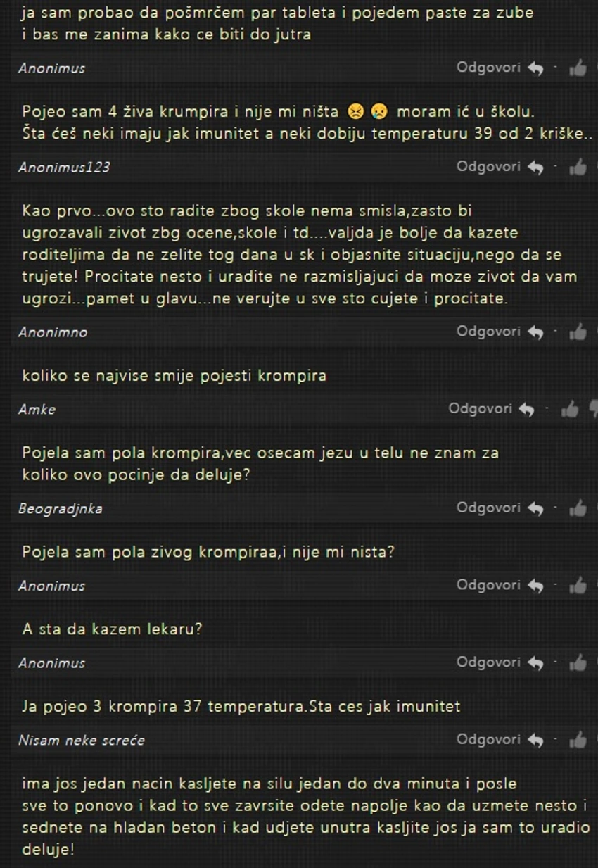Click Odgovori under Anonimus123's comment

click(488, 166)
